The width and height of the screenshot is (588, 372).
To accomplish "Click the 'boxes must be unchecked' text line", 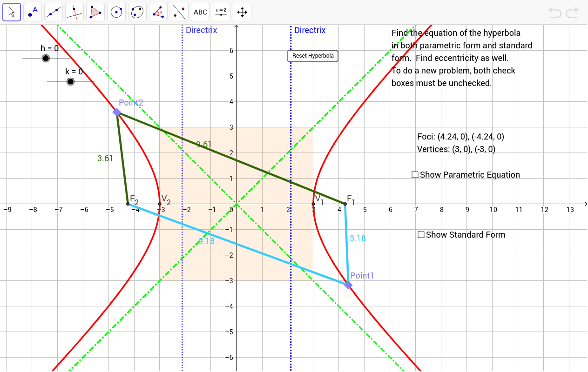I will pos(441,83).
